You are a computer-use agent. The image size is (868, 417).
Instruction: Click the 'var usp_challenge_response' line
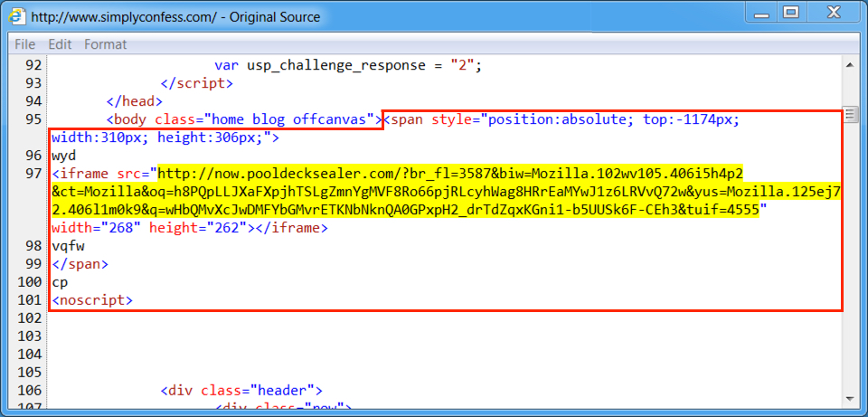[349, 65]
